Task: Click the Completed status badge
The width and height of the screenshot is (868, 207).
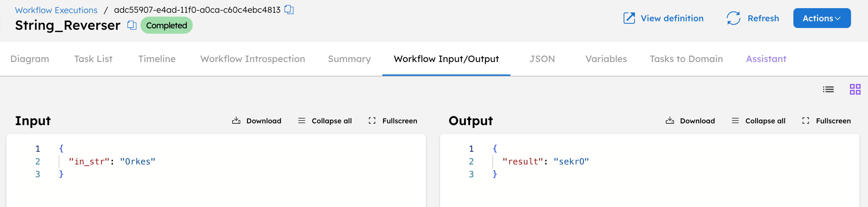Action: [x=166, y=25]
